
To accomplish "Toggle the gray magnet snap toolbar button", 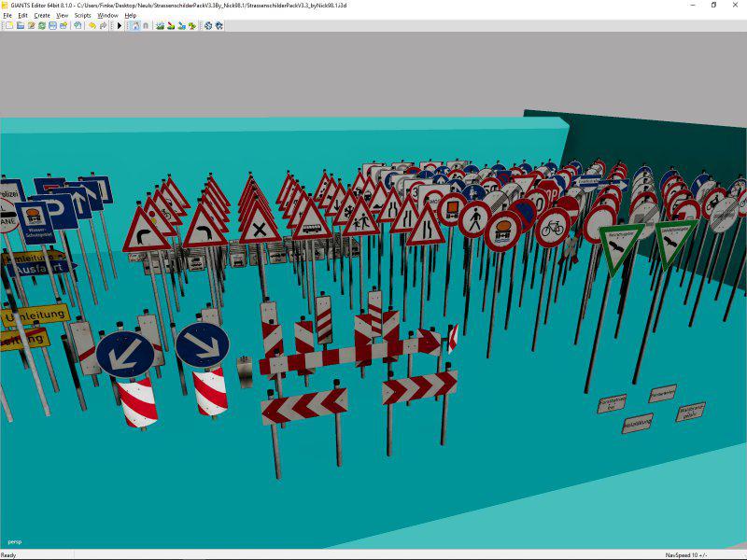I will (x=145, y=25).
